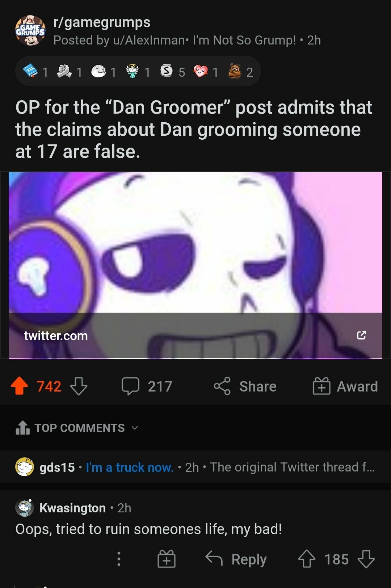Expand gds15's collapsed comment

[x=195, y=467]
